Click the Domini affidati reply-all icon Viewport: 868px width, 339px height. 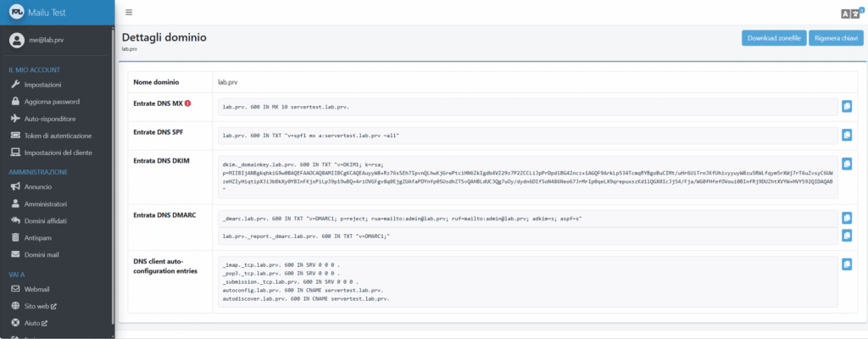pyautogui.click(x=15, y=221)
